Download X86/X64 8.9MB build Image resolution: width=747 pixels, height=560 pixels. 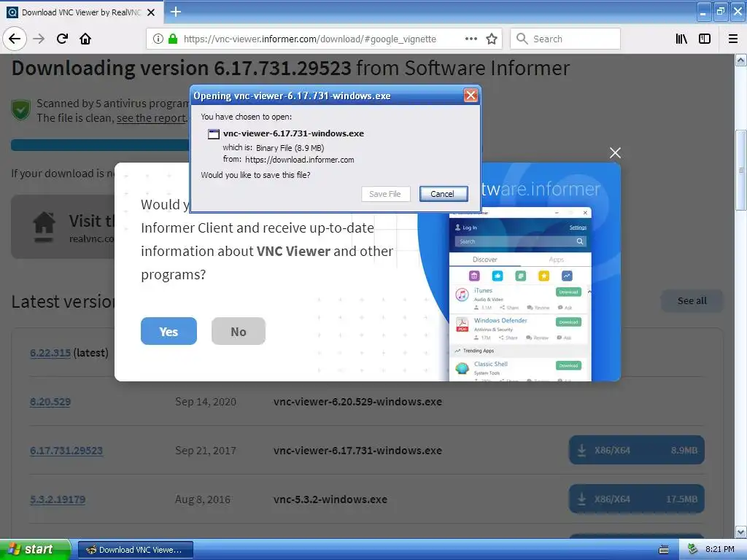tap(636, 450)
